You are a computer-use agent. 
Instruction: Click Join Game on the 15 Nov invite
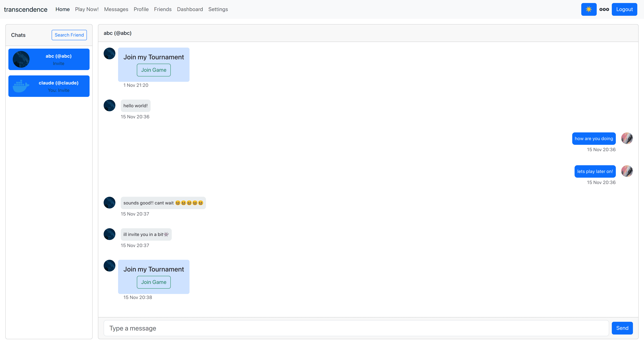(153, 282)
